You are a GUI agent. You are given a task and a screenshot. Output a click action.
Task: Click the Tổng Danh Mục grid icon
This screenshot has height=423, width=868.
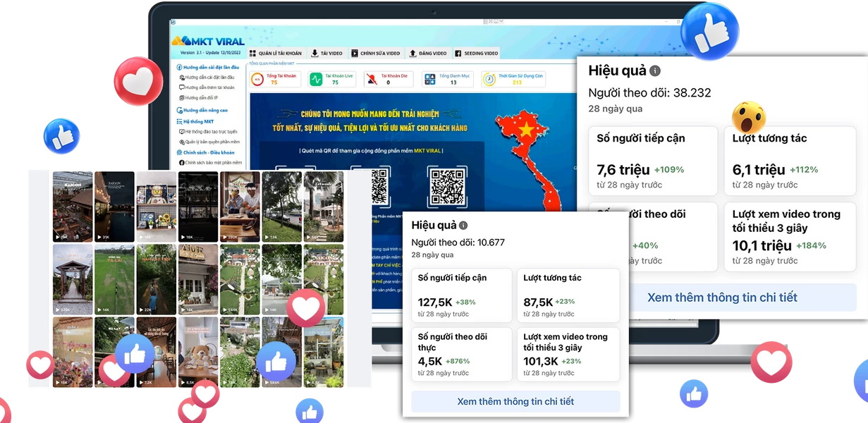tap(430, 80)
